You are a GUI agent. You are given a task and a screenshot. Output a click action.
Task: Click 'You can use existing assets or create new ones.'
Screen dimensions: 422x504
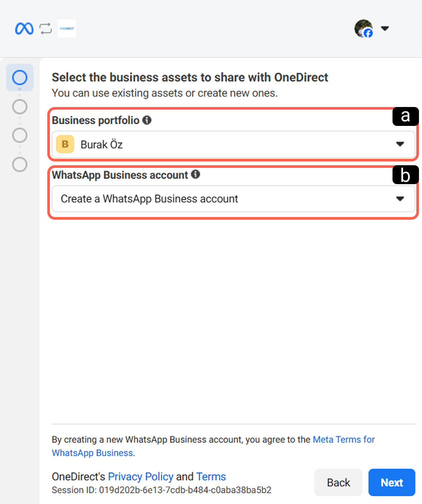click(x=164, y=93)
